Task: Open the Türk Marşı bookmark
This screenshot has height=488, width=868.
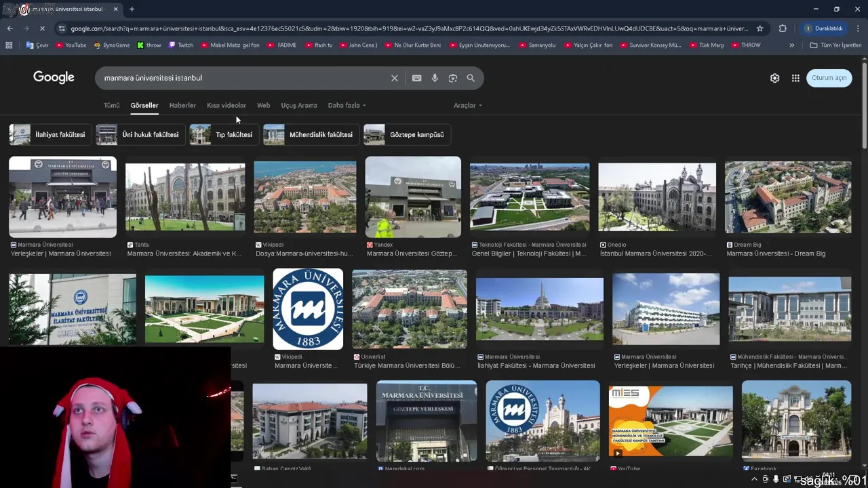Action: tap(707, 45)
